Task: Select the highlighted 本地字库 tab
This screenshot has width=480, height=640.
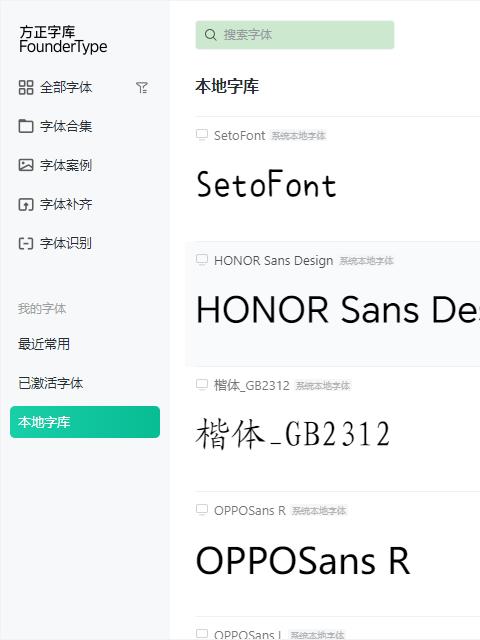Action: tap(85, 422)
